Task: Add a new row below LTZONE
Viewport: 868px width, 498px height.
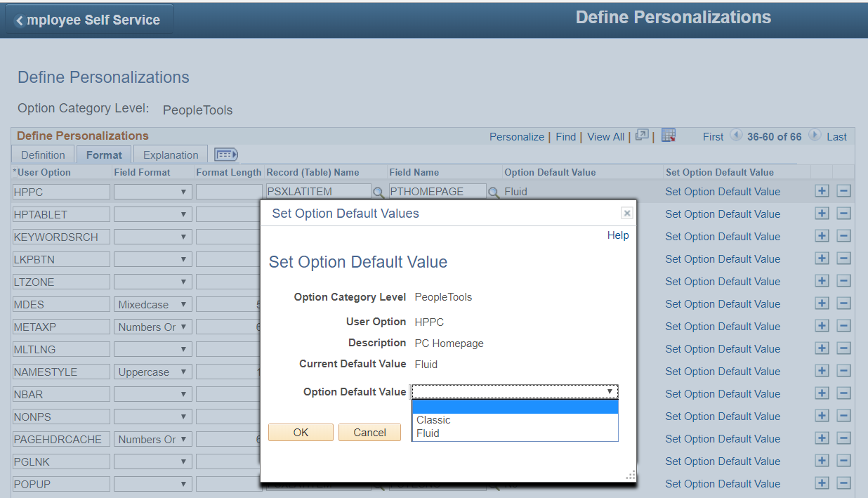Action: pos(822,280)
